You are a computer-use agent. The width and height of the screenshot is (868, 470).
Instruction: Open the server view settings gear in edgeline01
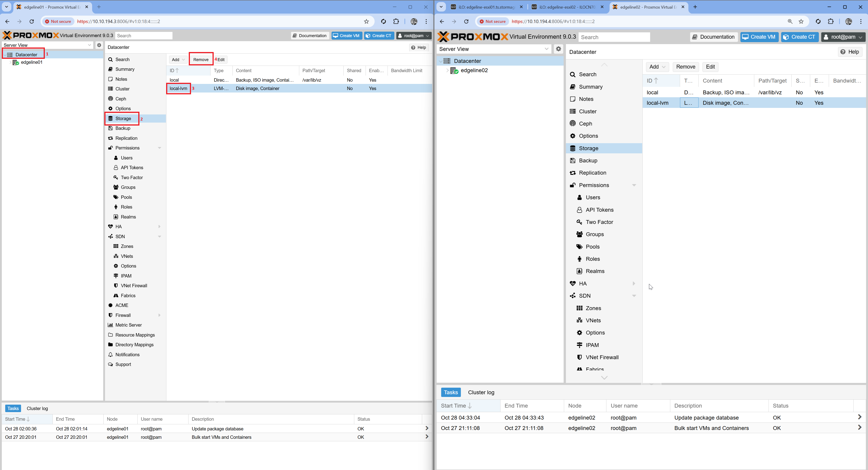[x=99, y=45]
